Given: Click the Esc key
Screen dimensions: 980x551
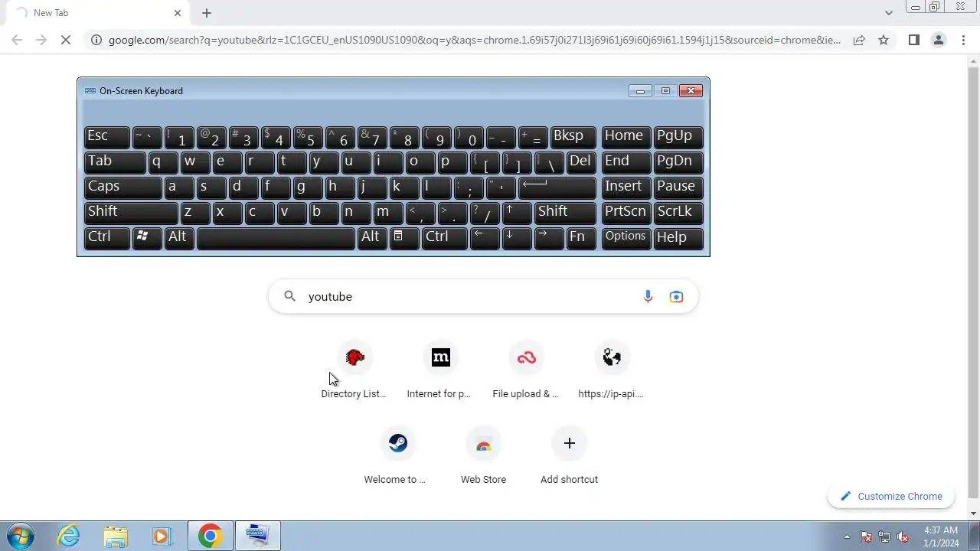Looking at the screenshot, I should point(107,136).
